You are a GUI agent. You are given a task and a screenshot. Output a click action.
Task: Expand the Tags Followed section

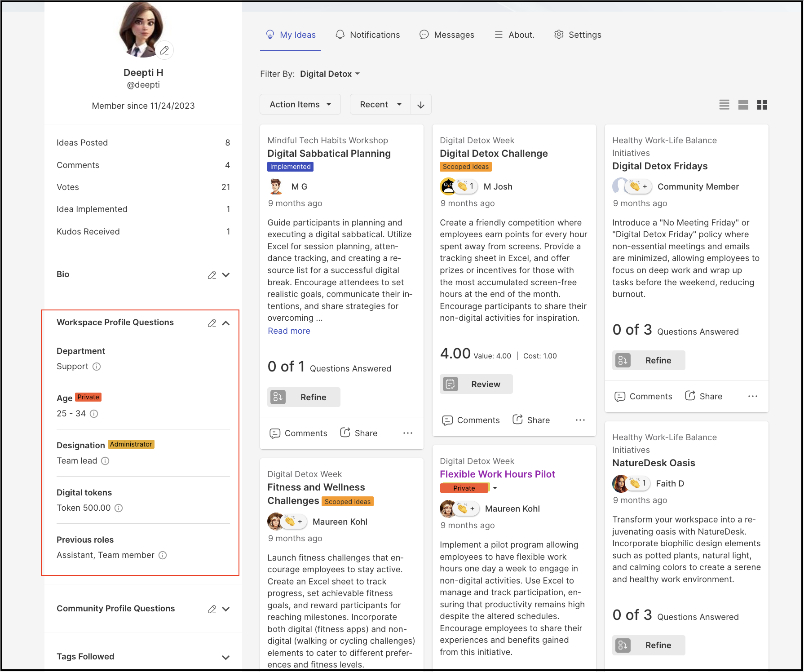[x=226, y=658]
